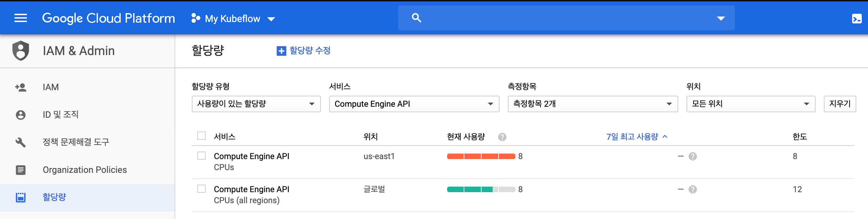Click the plus icon beside 할당량 수정

click(282, 51)
